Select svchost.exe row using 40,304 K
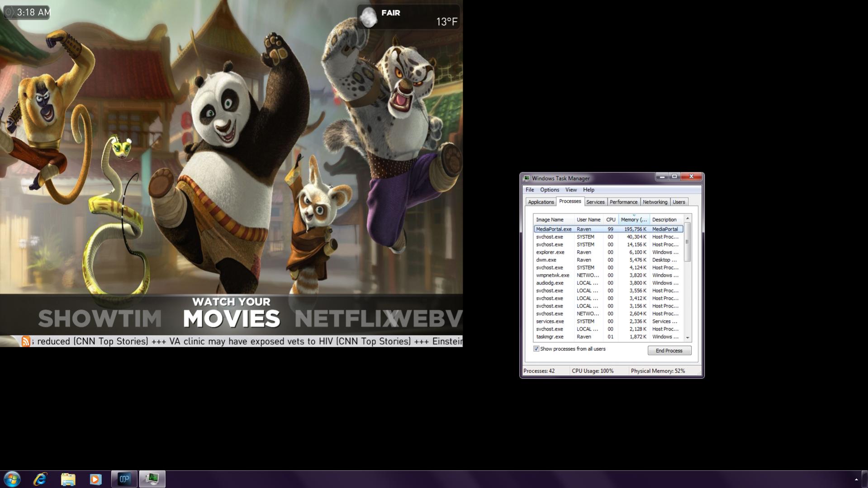 point(608,237)
